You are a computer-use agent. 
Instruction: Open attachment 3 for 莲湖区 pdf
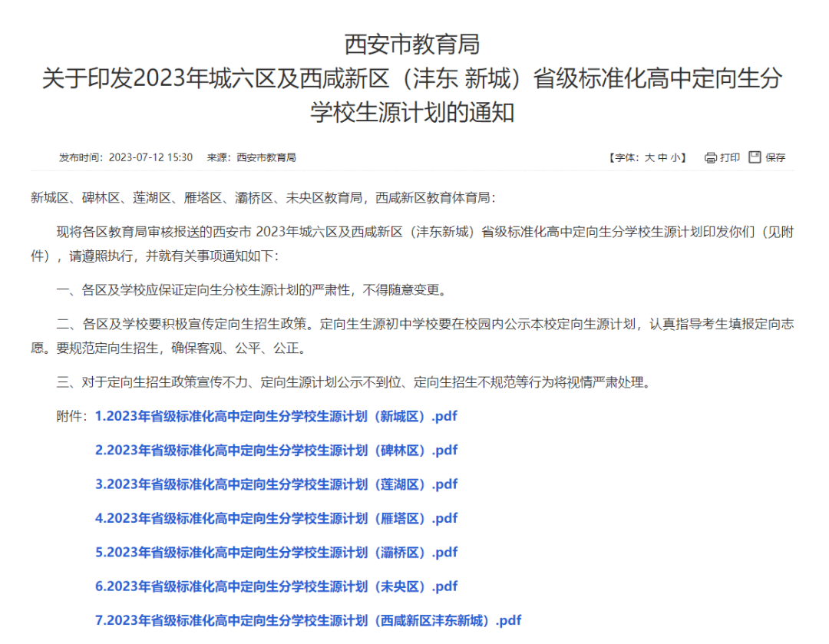[276, 484]
